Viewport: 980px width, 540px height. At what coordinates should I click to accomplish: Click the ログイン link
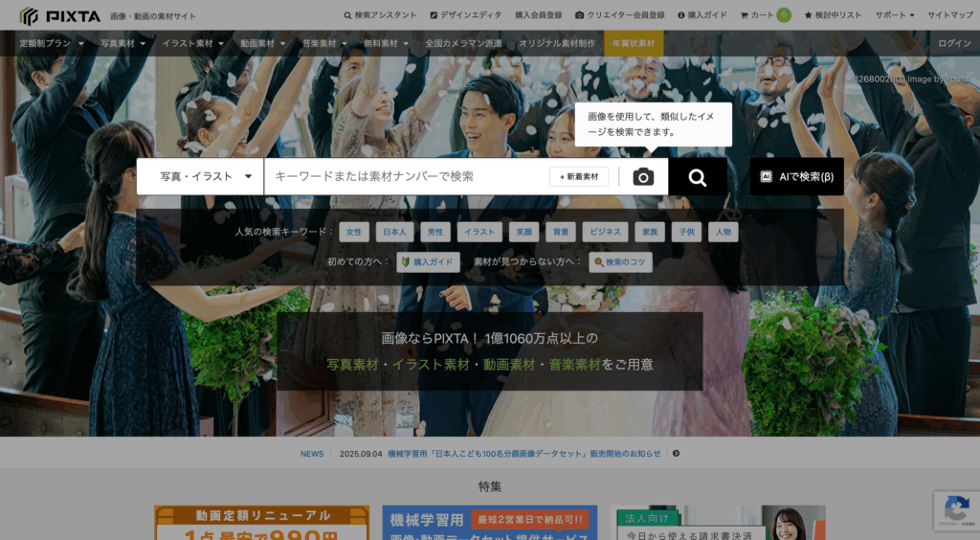[954, 43]
